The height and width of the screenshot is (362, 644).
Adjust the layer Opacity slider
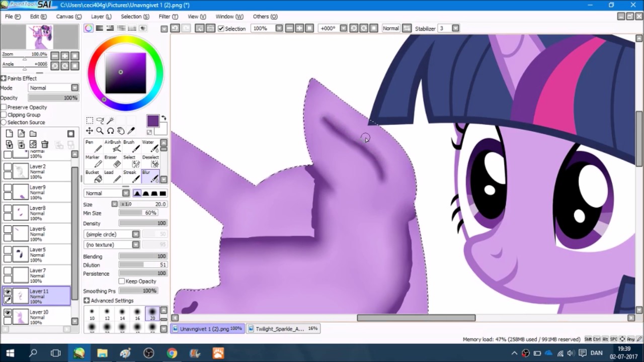tap(53, 98)
